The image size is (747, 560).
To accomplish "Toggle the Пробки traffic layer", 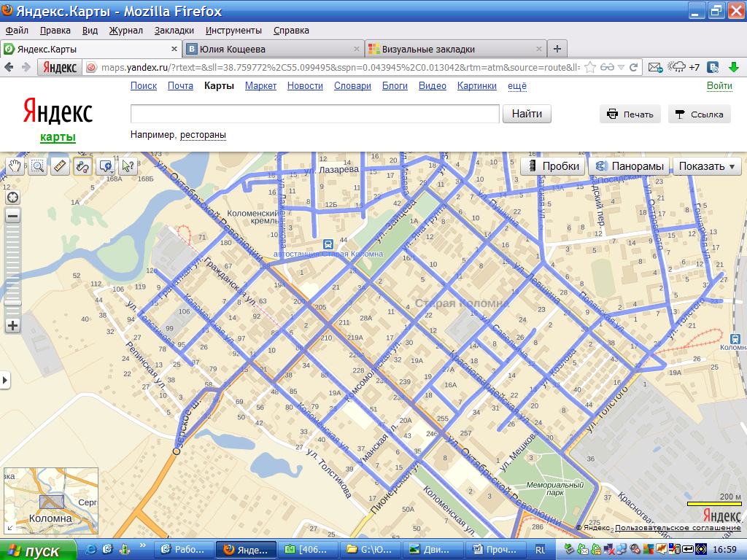I will (x=554, y=166).
